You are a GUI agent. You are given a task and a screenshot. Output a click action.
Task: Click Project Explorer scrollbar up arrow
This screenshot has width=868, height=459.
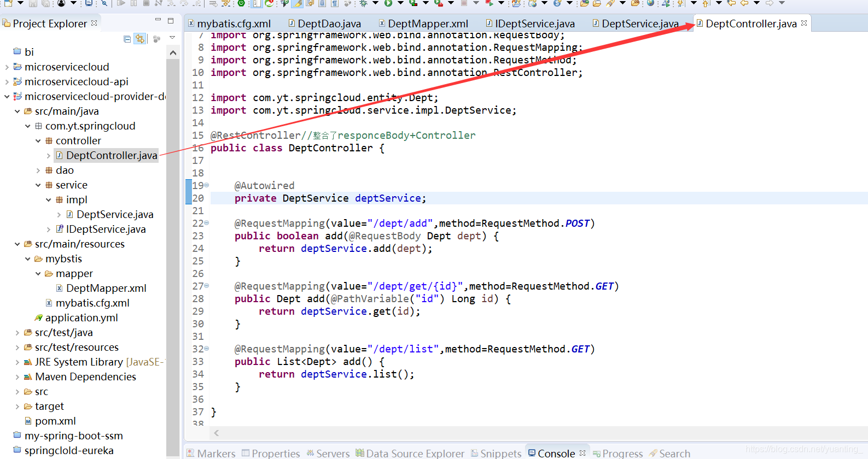173,53
